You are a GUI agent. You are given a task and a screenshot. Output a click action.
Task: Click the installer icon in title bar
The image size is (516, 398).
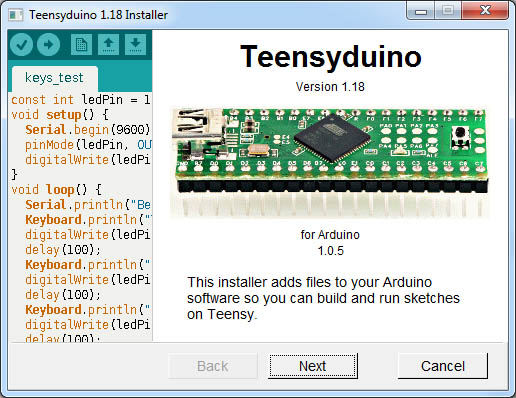(16, 15)
